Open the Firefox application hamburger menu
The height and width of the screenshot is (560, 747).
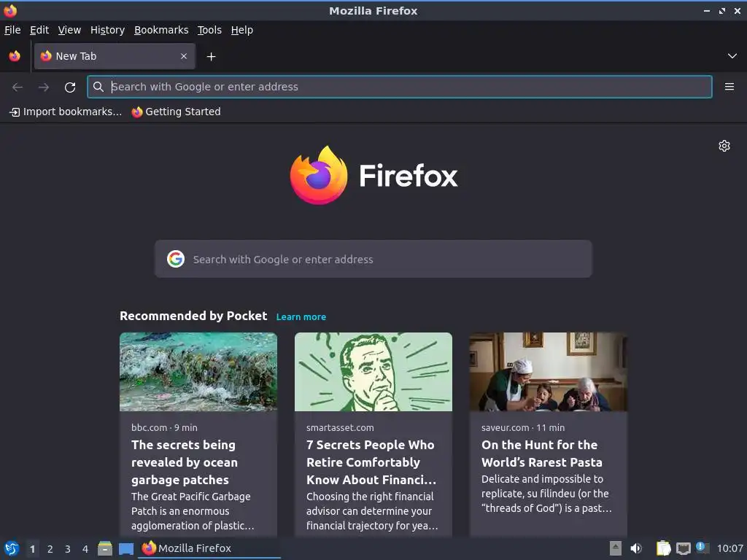729,87
